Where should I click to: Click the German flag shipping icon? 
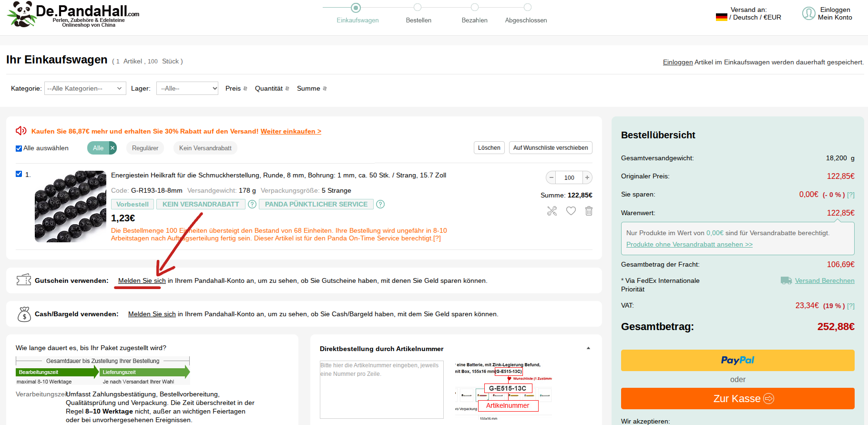721,17
